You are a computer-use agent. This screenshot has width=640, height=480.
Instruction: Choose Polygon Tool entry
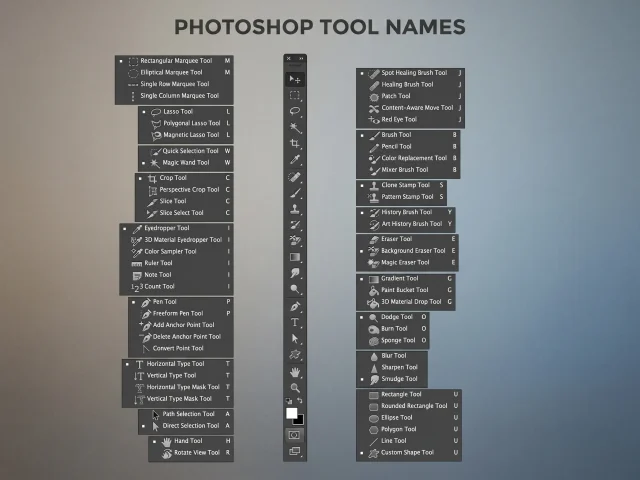coord(409,429)
